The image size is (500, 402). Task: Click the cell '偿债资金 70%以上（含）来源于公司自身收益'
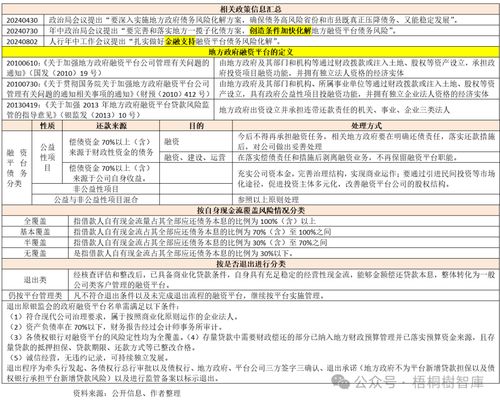pyautogui.click(x=111, y=173)
